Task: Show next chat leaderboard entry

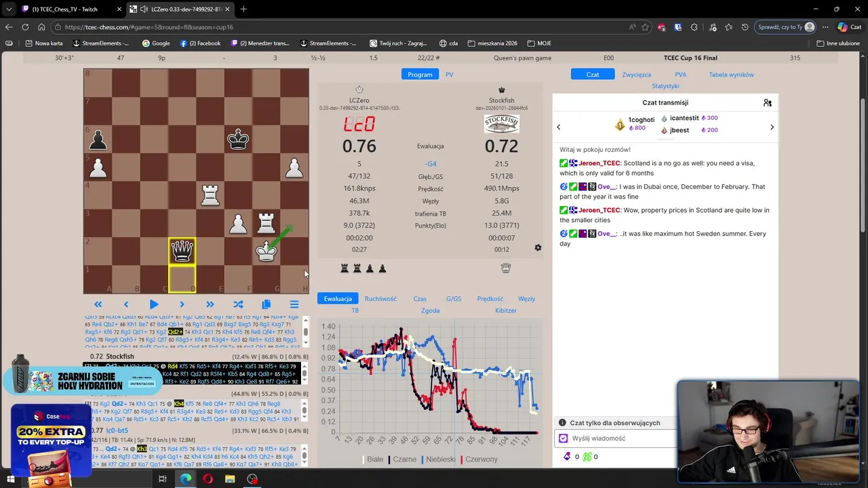Action: [772, 127]
